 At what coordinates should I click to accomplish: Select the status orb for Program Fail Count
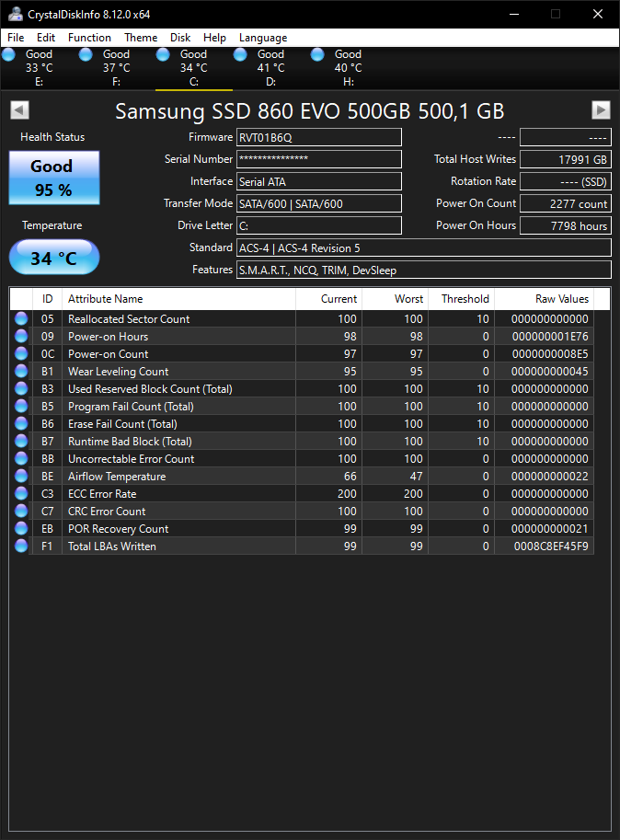pos(21,406)
